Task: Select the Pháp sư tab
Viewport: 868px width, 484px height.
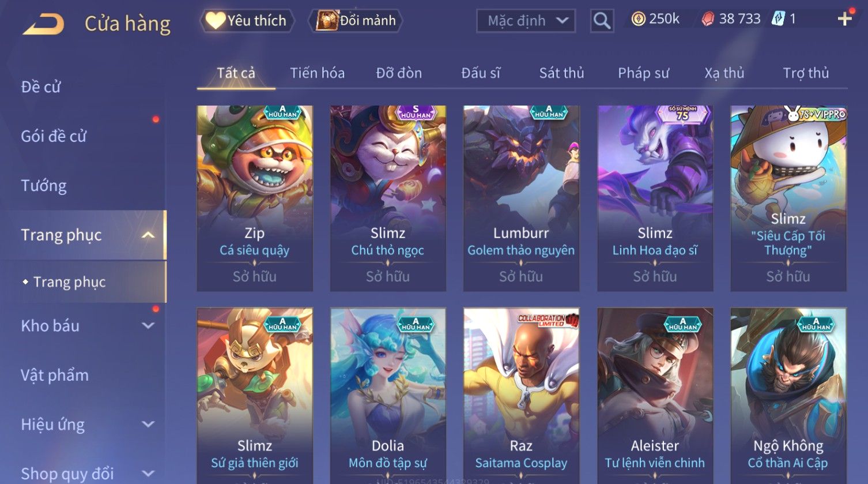Action: point(643,73)
